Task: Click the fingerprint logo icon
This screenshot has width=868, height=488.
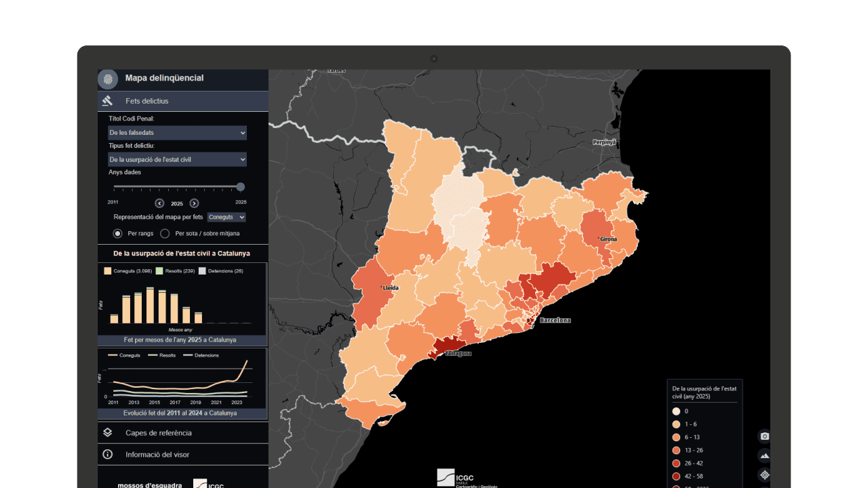Action: click(108, 79)
